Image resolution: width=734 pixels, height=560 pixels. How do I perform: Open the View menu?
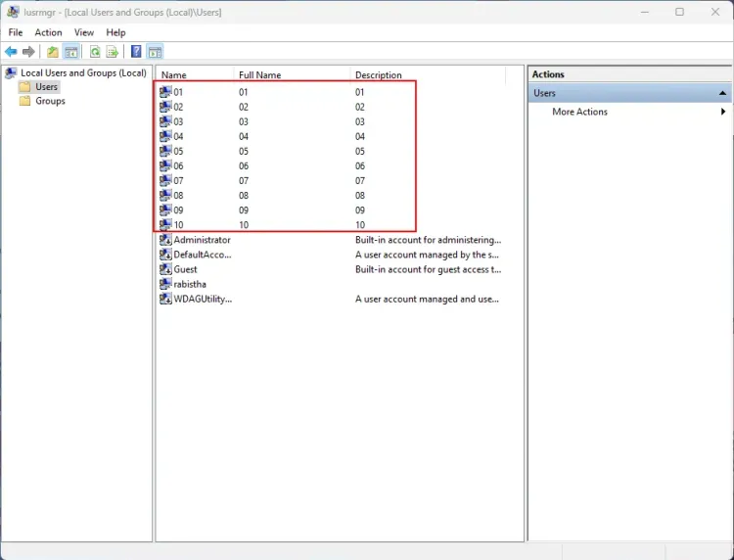(x=84, y=32)
